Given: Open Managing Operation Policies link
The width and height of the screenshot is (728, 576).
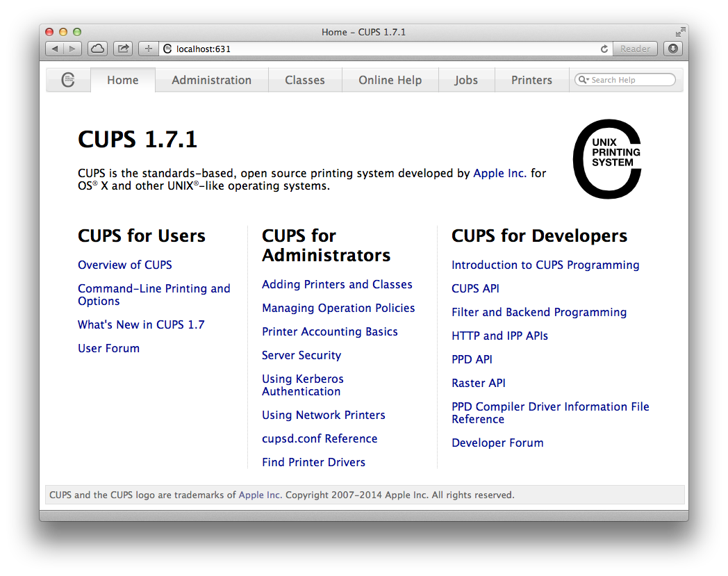Looking at the screenshot, I should 338,308.
